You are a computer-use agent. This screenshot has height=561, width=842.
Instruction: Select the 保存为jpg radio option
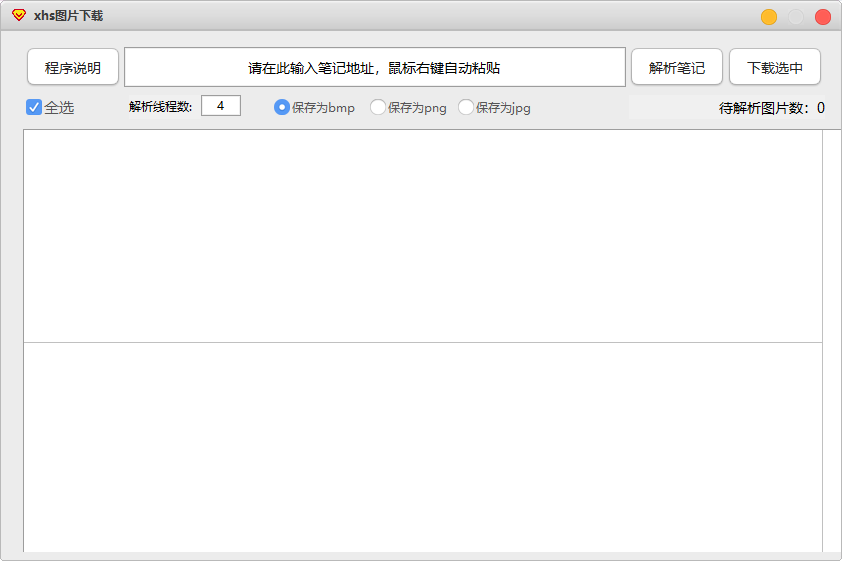466,107
